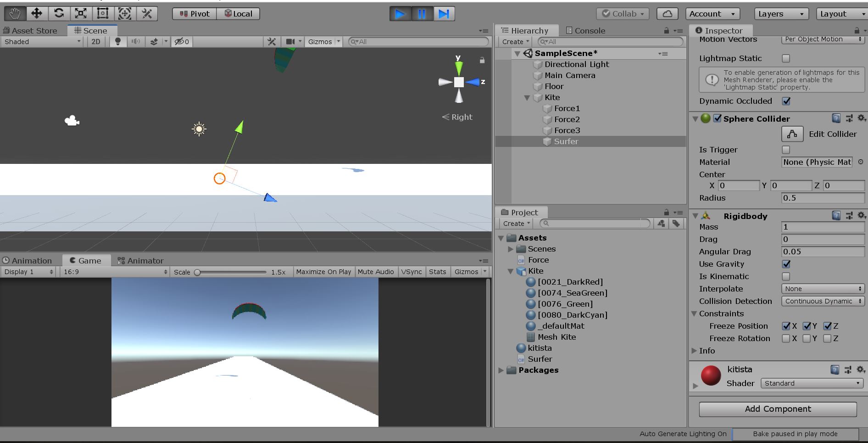Toggle Local handle rotation button
The image size is (868, 443).
coord(238,14)
